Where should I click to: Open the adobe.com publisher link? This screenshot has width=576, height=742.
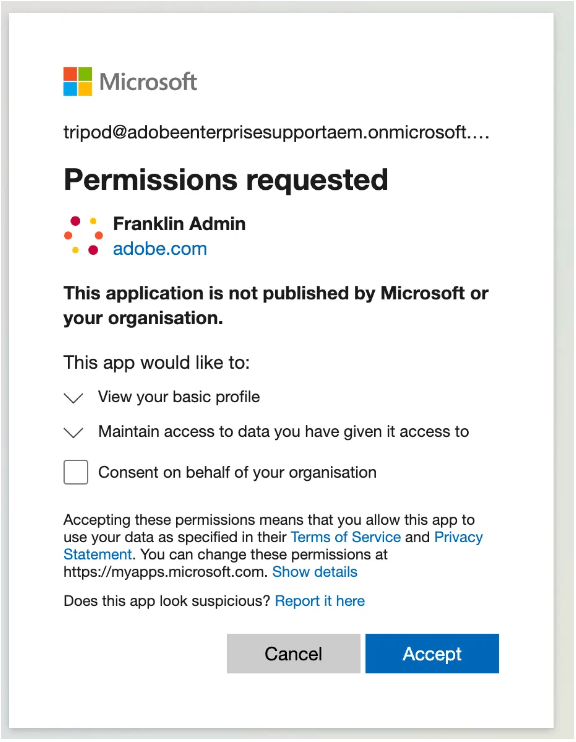[160, 248]
